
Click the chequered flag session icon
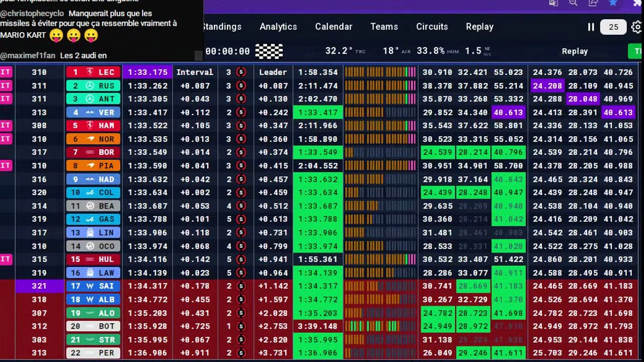point(269,51)
